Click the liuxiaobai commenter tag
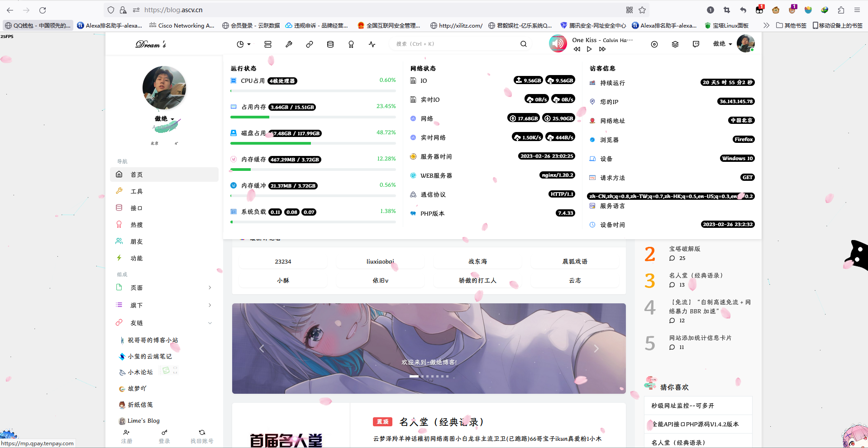 coord(380,262)
